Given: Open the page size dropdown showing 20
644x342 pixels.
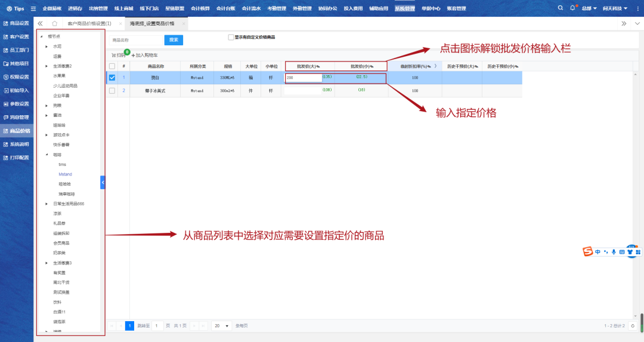Looking at the screenshot, I should (x=222, y=326).
